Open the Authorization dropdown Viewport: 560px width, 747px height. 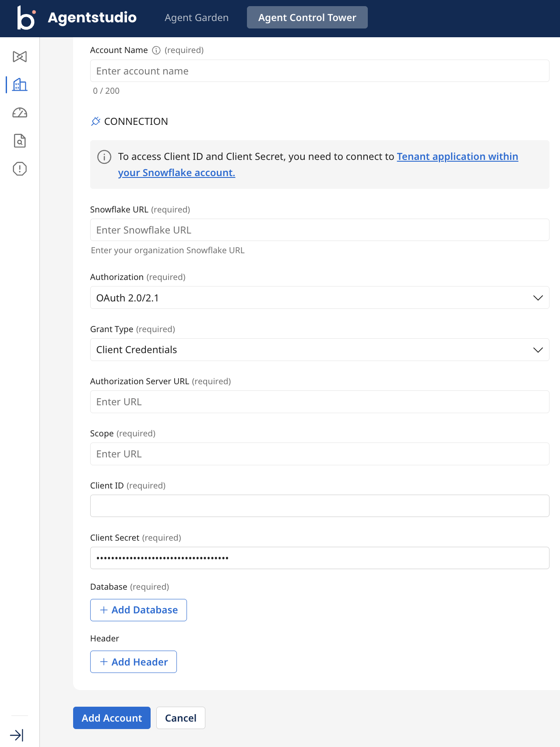point(319,298)
